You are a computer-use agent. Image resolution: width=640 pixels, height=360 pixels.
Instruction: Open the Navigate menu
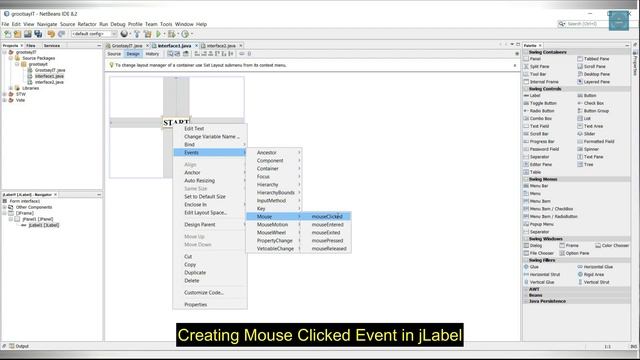point(47,24)
